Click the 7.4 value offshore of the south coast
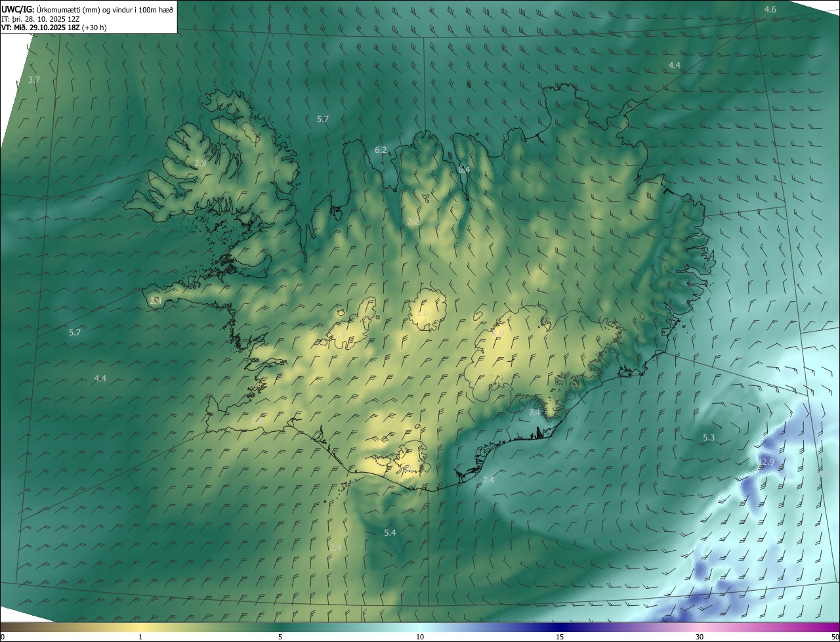 pyautogui.click(x=488, y=481)
